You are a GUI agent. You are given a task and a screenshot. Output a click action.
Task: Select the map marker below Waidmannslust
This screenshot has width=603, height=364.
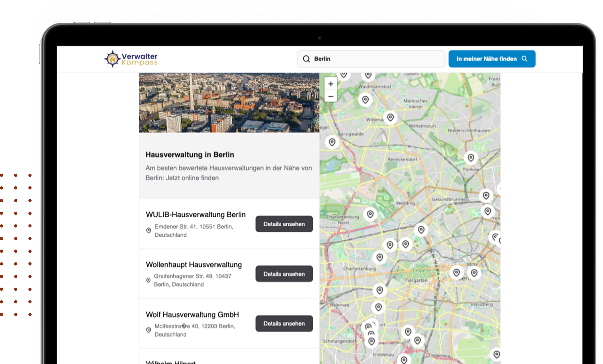365,100
